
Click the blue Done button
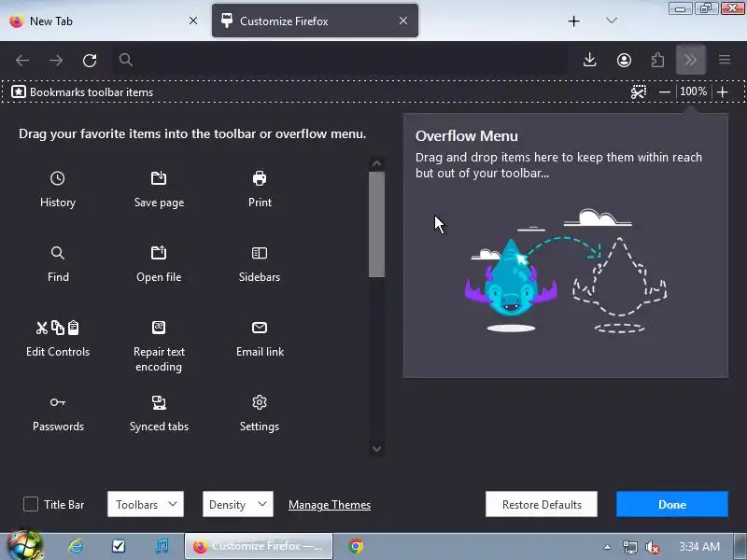click(671, 504)
